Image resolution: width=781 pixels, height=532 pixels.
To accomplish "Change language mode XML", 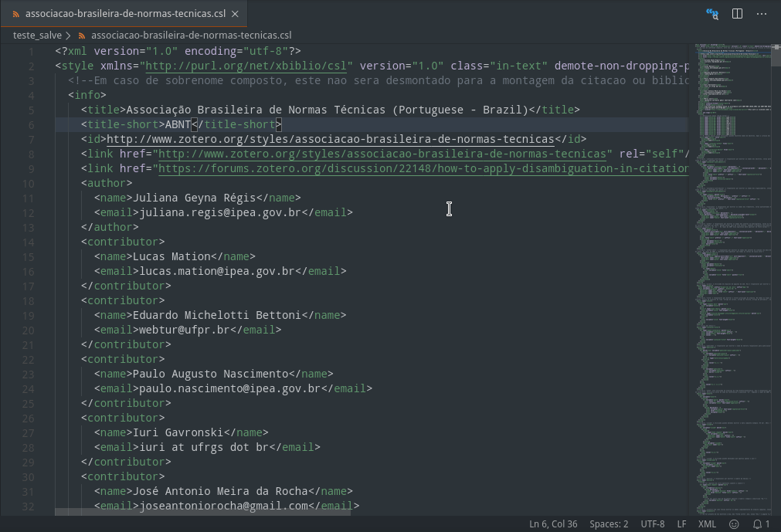I will [x=707, y=524].
